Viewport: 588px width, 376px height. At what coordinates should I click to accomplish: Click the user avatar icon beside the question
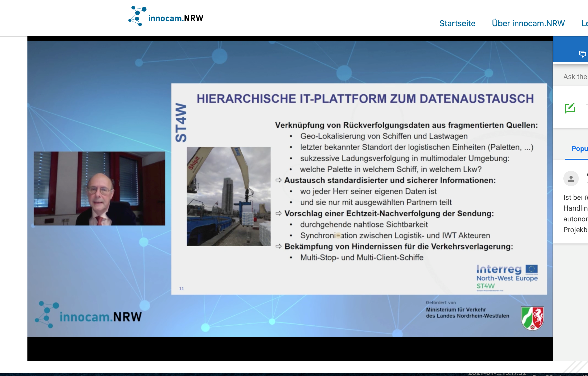pos(571,178)
